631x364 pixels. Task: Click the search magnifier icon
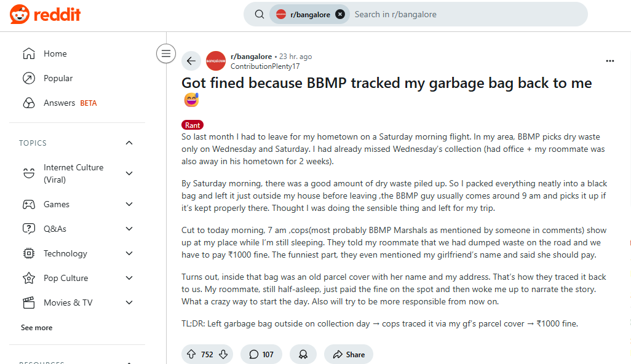(x=260, y=14)
